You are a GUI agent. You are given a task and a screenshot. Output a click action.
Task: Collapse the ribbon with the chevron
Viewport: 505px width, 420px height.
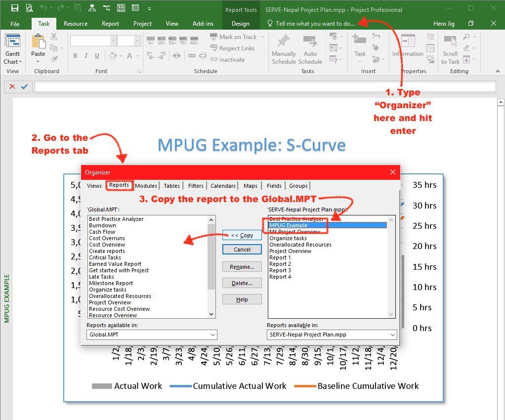click(498, 71)
